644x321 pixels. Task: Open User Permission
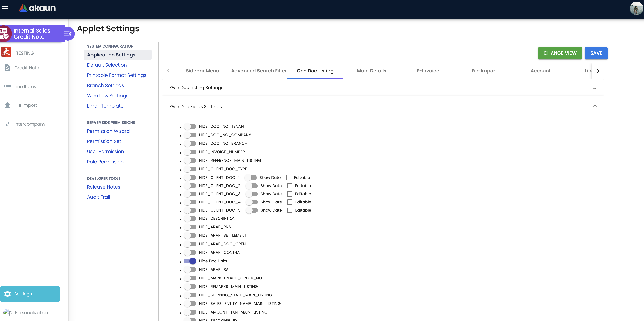(105, 151)
